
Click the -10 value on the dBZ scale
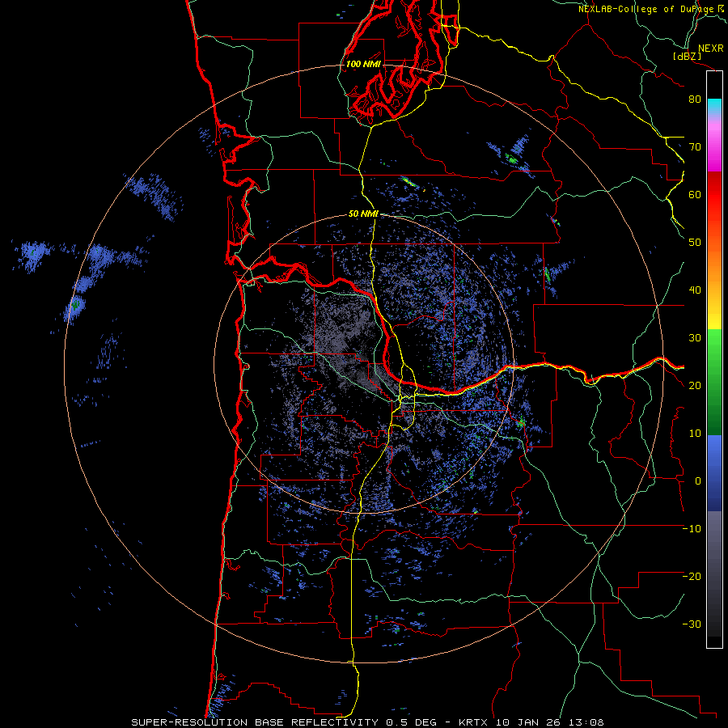point(692,529)
